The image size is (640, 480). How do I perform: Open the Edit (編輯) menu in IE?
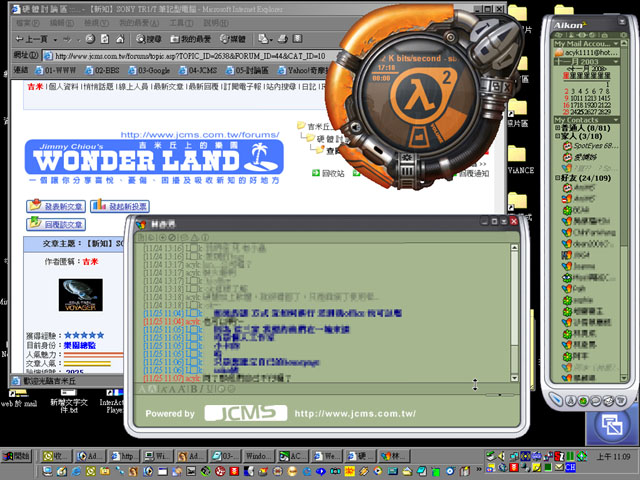pos(62,23)
